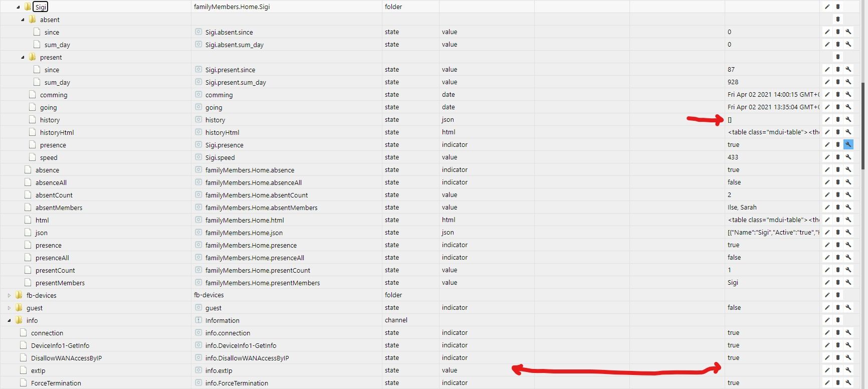Viewport: 868px width, 389px height.
Task: Click the familyMembers.Home.Sigi name text
Action: pos(232,7)
